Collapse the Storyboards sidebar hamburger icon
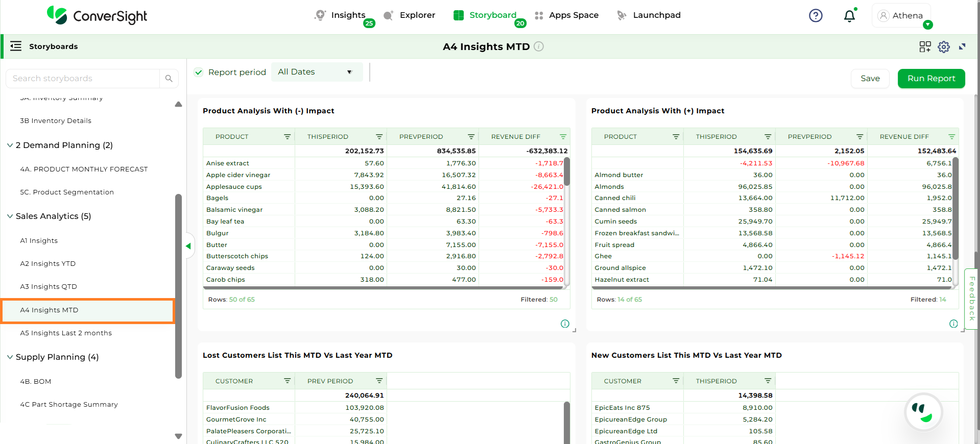 (x=16, y=46)
